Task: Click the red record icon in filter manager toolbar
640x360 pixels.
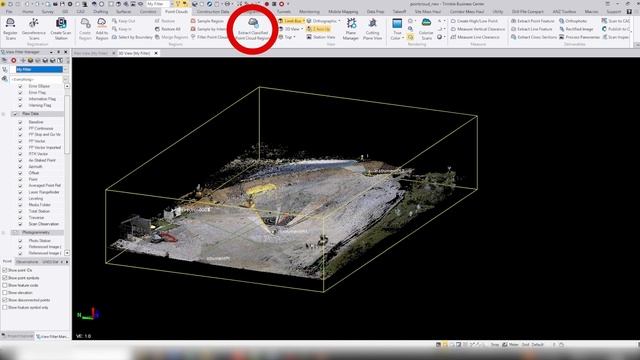Action: point(13,60)
